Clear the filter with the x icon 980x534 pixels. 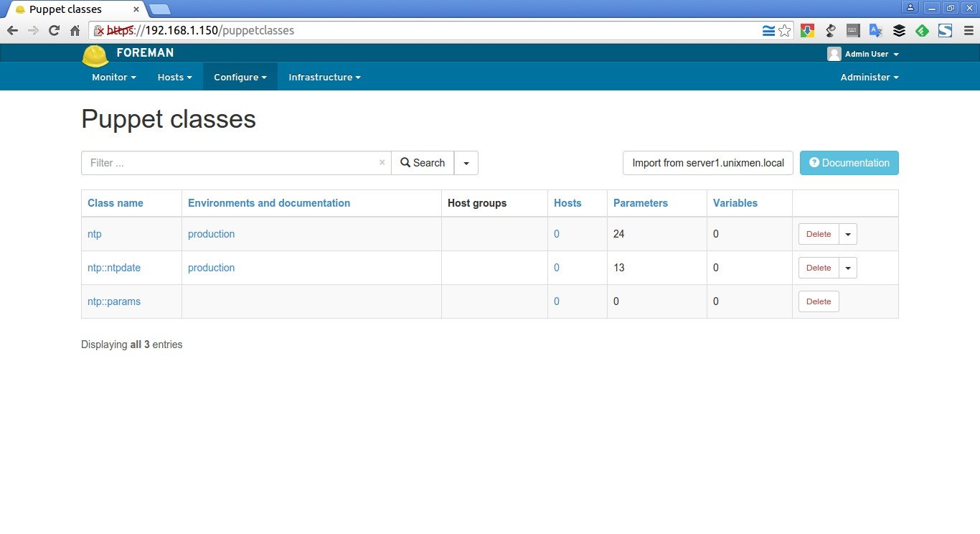382,163
